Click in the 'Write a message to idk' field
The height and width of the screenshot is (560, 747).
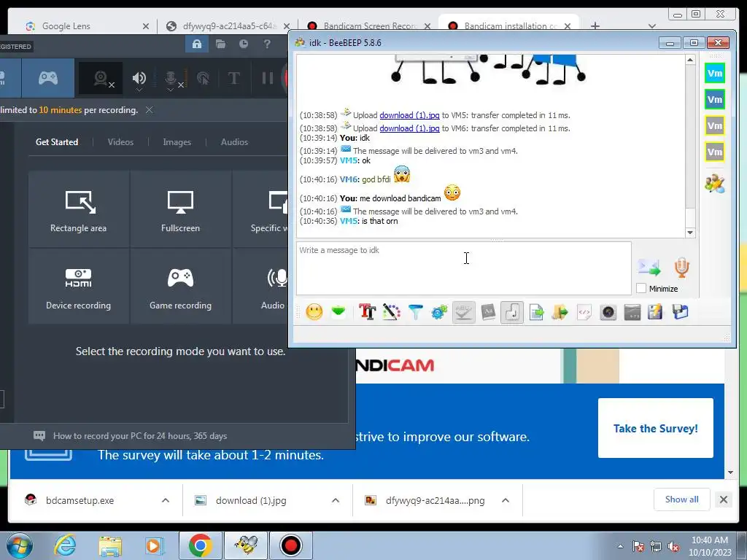point(463,268)
